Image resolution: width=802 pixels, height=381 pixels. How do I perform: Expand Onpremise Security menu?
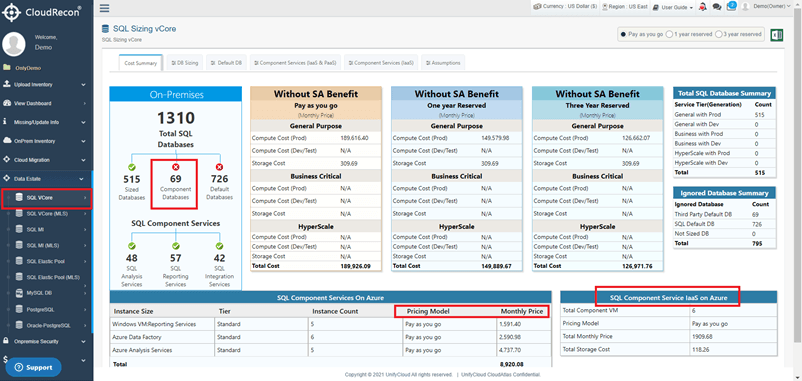(46, 341)
